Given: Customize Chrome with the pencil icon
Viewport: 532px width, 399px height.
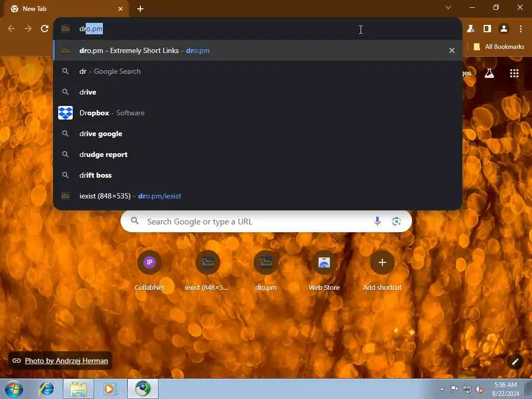Looking at the screenshot, I should 515,362.
